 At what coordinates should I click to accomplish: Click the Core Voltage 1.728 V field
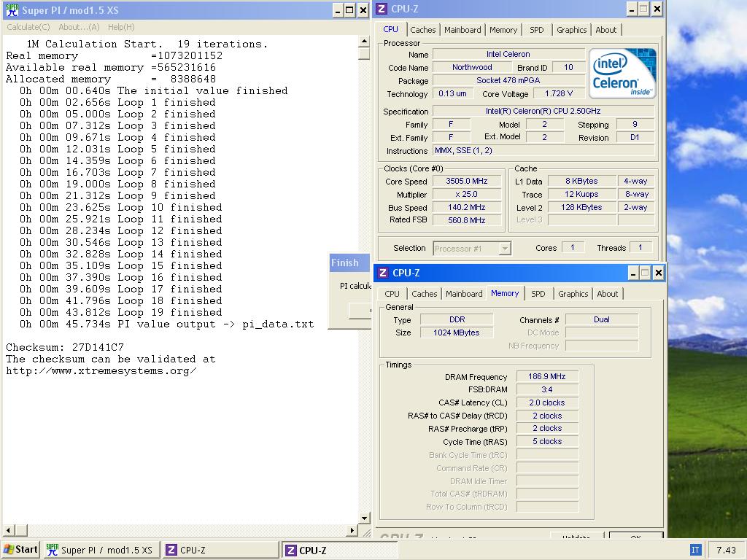[x=558, y=93]
